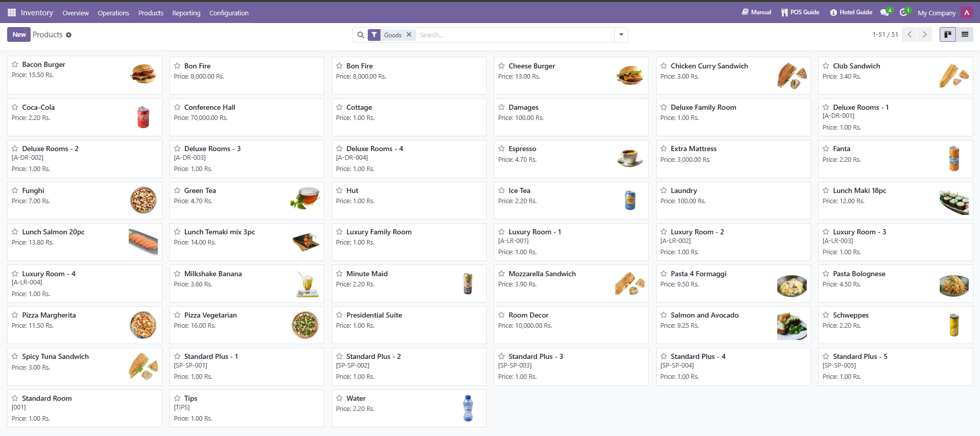Open the Funghi pizza image
This screenshot has height=436, width=980.
[143, 200]
